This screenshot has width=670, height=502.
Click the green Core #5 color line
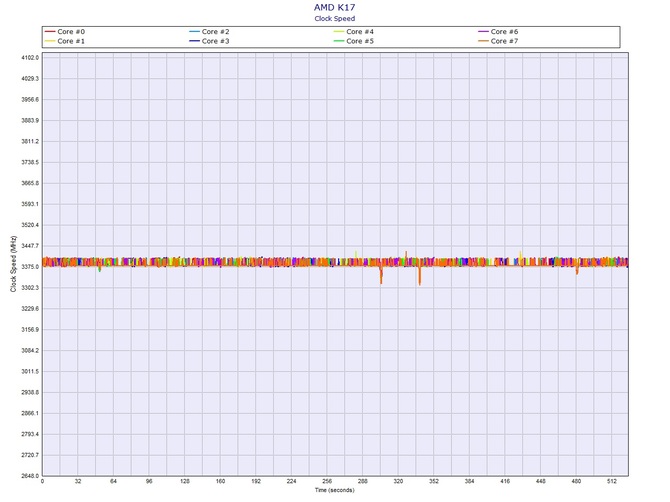tap(339, 41)
